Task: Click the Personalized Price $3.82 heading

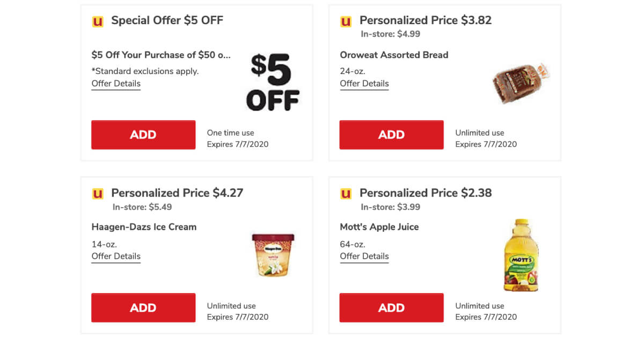Action: tap(426, 21)
